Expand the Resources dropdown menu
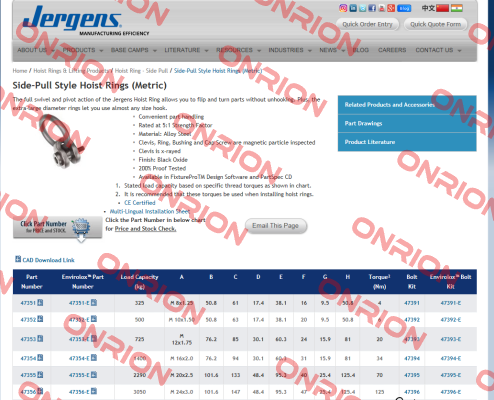The height and width of the screenshot is (400, 494). coord(238,50)
